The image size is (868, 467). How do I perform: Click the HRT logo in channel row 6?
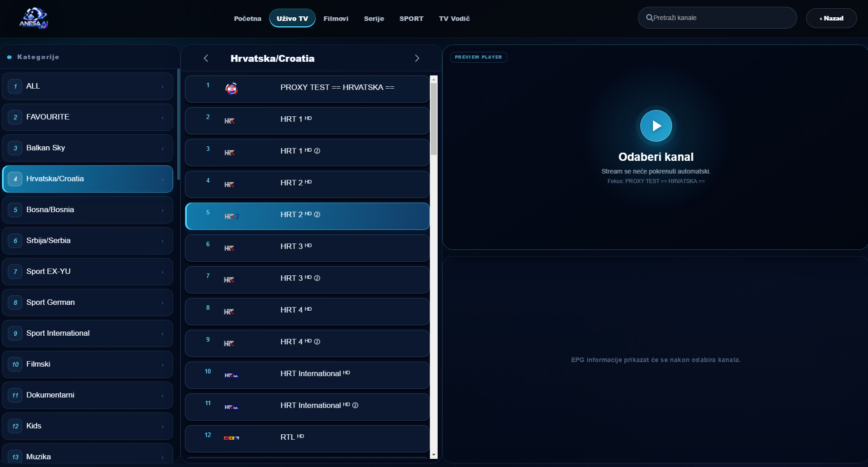229,248
